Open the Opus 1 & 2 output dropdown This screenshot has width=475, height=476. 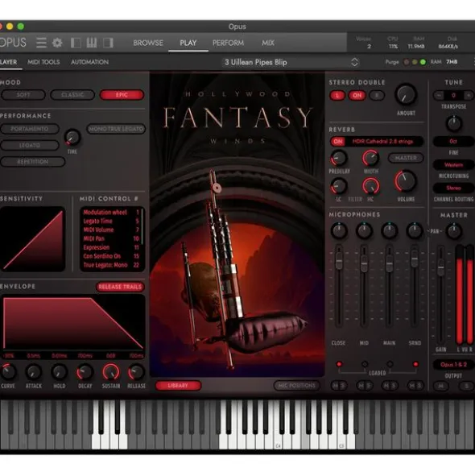pos(453,364)
